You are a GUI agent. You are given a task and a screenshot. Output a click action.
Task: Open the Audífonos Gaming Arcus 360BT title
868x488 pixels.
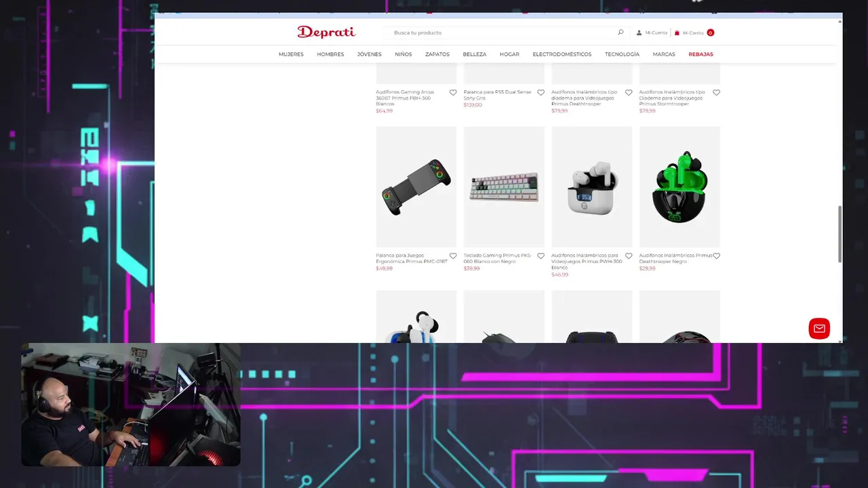(406, 98)
